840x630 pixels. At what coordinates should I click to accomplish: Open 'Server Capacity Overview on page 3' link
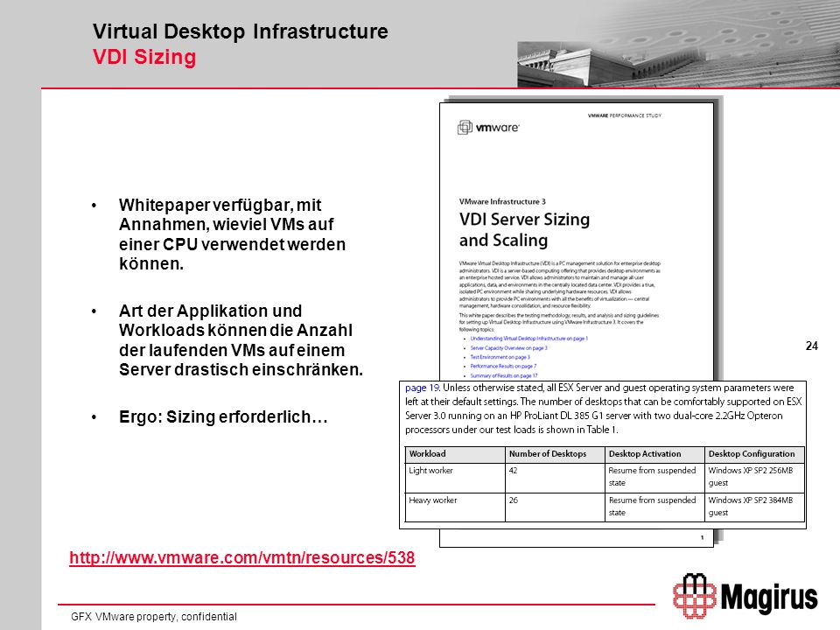[508, 348]
